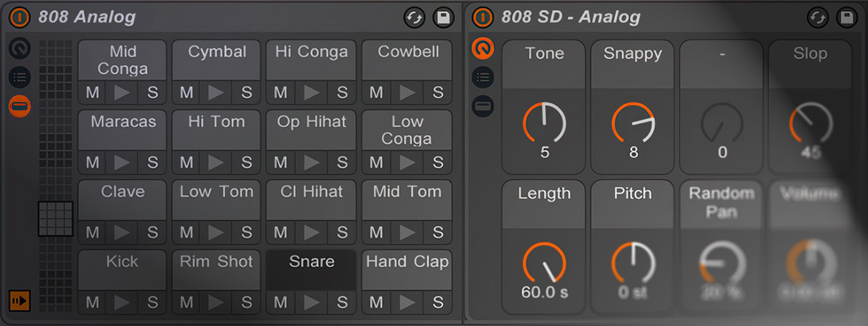Preview the Hi Conga pad
868x326 pixels.
(312, 92)
